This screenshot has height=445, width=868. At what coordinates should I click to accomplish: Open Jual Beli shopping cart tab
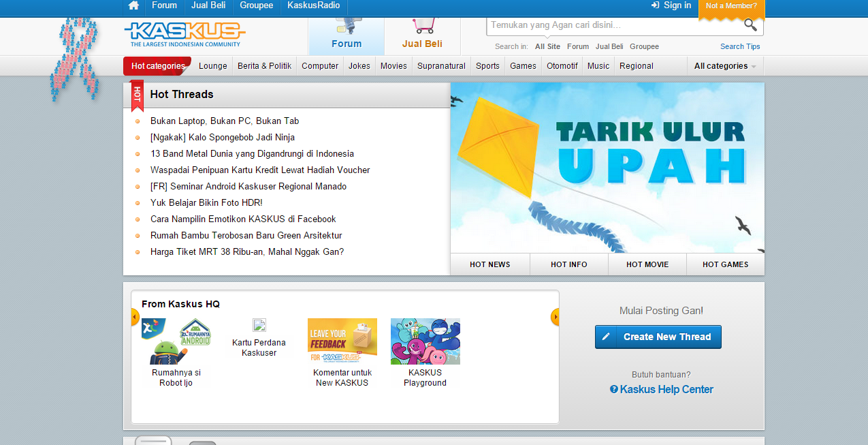[423, 27]
